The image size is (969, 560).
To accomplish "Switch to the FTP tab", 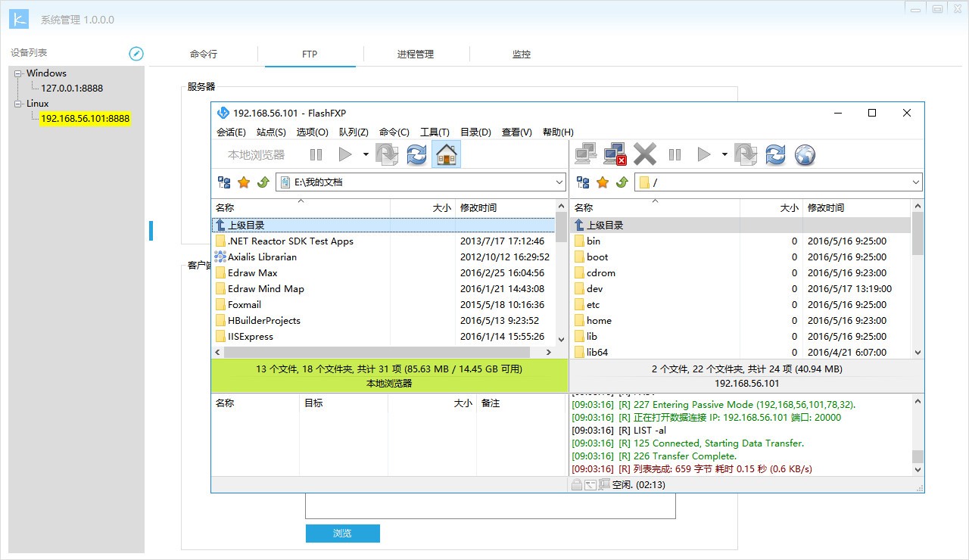I will pyautogui.click(x=310, y=54).
